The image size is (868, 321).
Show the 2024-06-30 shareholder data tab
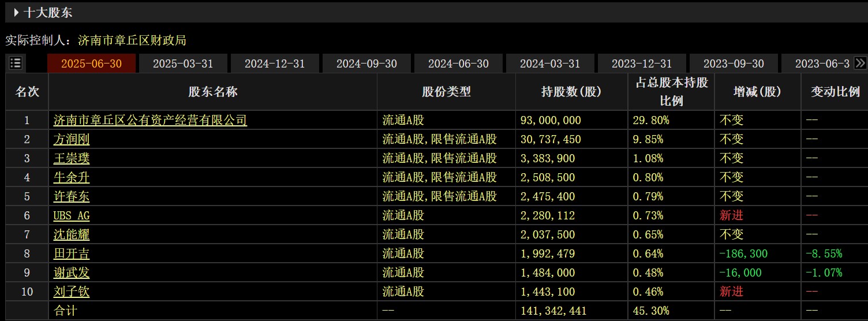coord(458,64)
